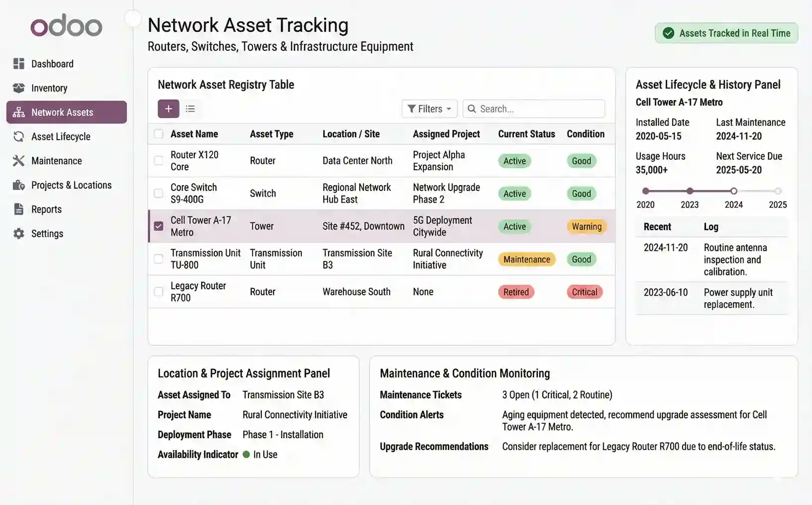The image size is (812, 505).
Task: Switch to the Asset Lifecycle & History Panel
Action: click(708, 84)
